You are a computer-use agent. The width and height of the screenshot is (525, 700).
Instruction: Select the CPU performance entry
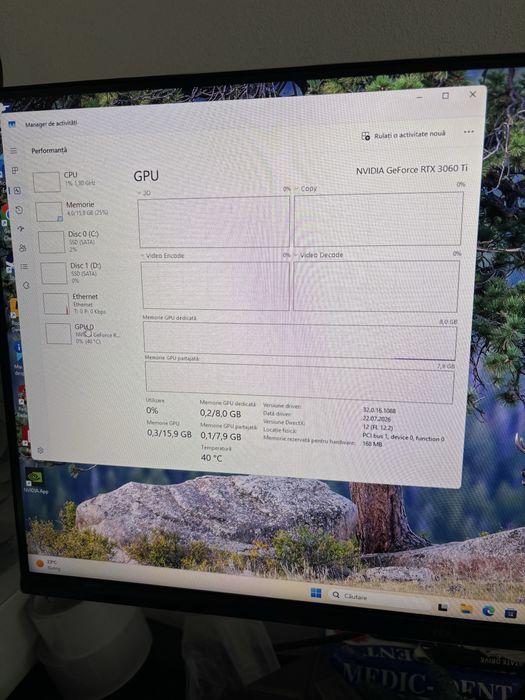click(76, 180)
